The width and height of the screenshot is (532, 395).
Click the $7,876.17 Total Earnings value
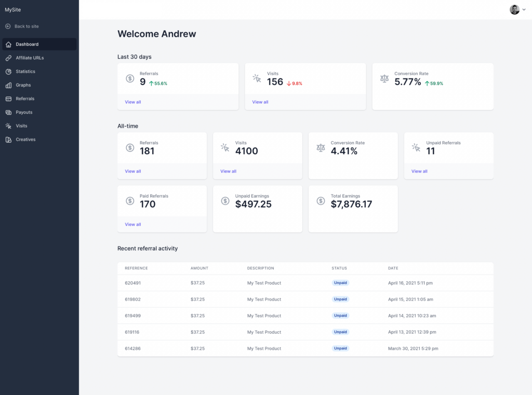click(x=352, y=204)
